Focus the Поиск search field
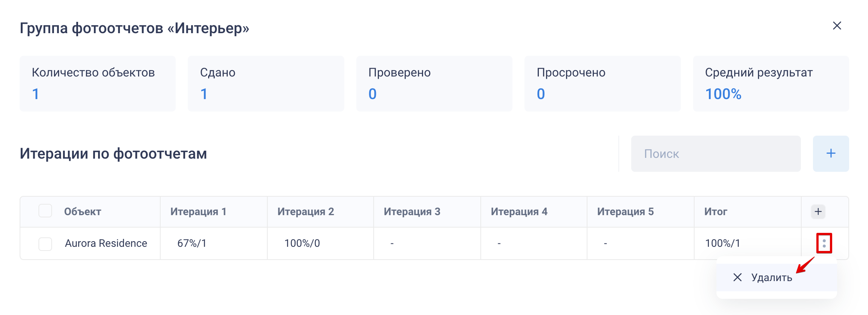The width and height of the screenshot is (868, 315). click(x=715, y=153)
